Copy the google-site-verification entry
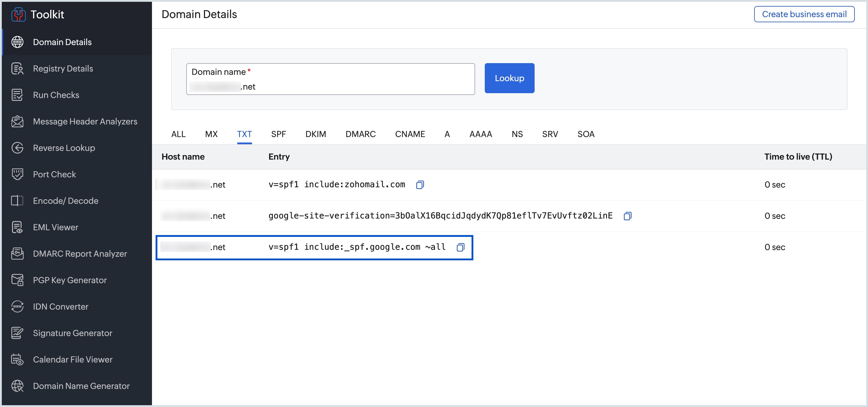This screenshot has height=407, width=868. (x=627, y=216)
